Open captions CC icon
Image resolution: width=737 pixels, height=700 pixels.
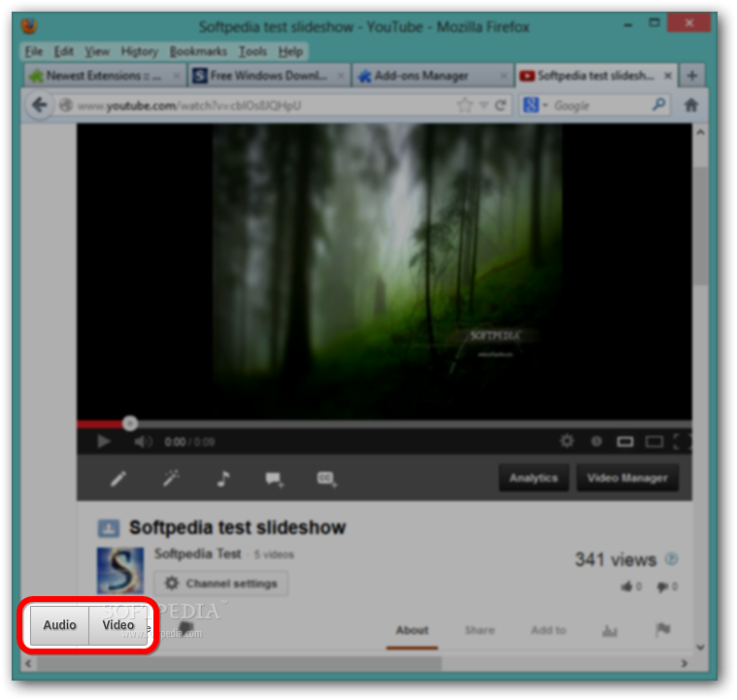[326, 479]
